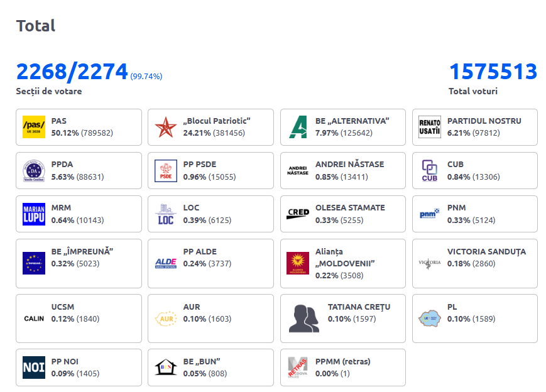Screen dimensions: 546x392
Task: Click the Total heading
Action: [x=36, y=26]
